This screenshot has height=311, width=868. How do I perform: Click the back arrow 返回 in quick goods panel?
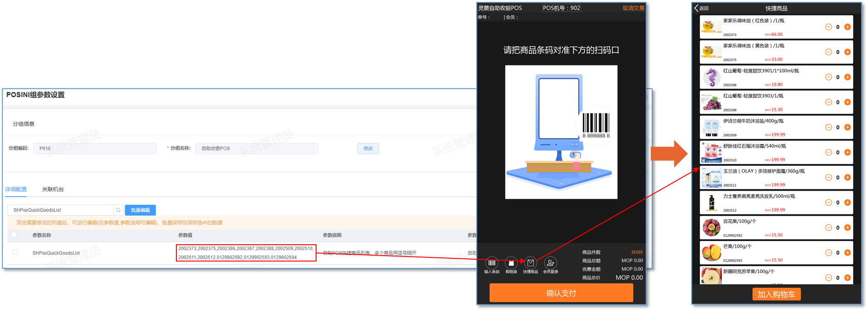click(x=701, y=8)
